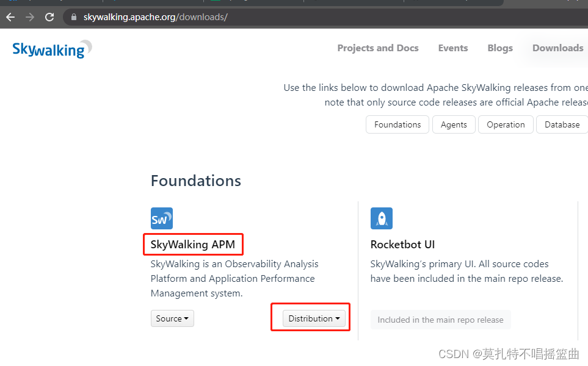The width and height of the screenshot is (588, 366).
Task: Click the Rocketbot UI title
Action: (402, 244)
